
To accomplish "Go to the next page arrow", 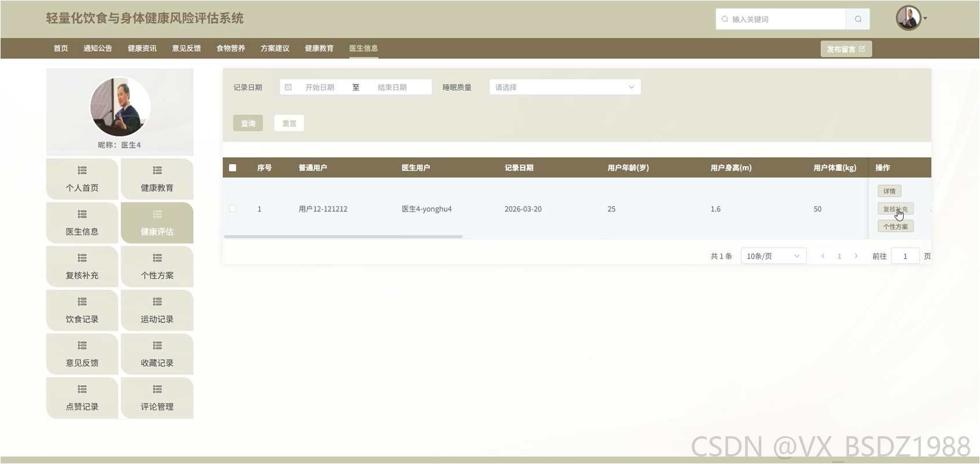I will coord(856,256).
